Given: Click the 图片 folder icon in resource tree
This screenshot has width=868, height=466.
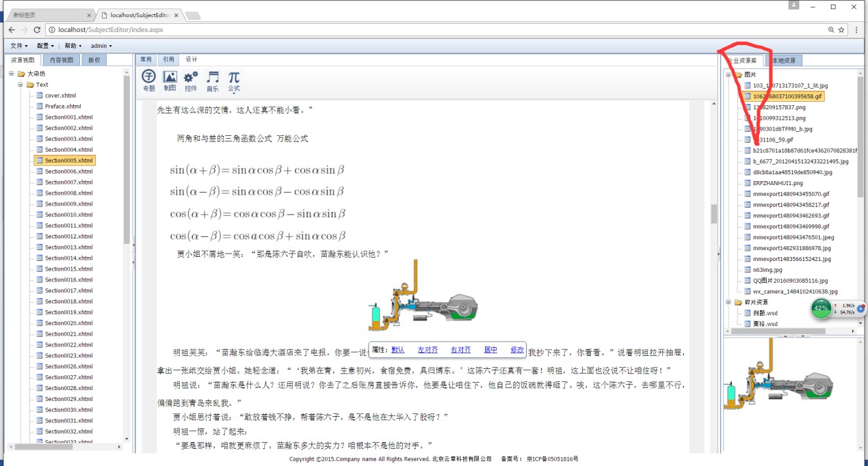Looking at the screenshot, I should [x=738, y=74].
